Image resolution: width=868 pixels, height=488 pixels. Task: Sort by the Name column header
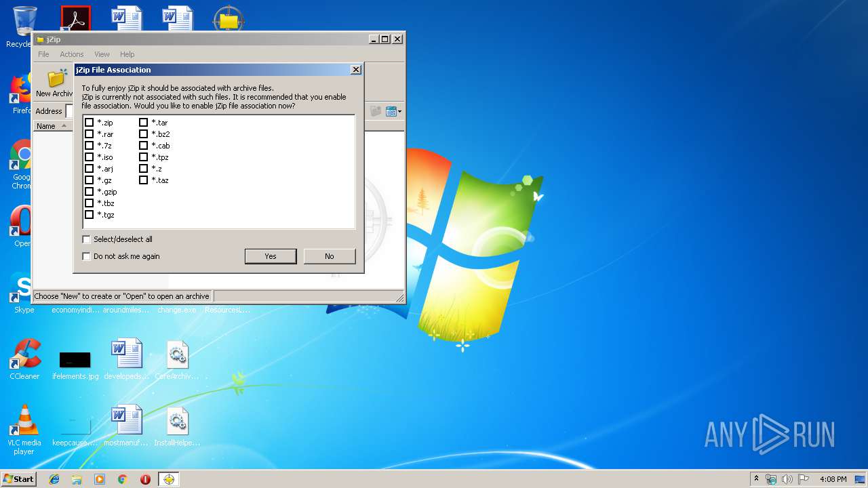click(53, 126)
